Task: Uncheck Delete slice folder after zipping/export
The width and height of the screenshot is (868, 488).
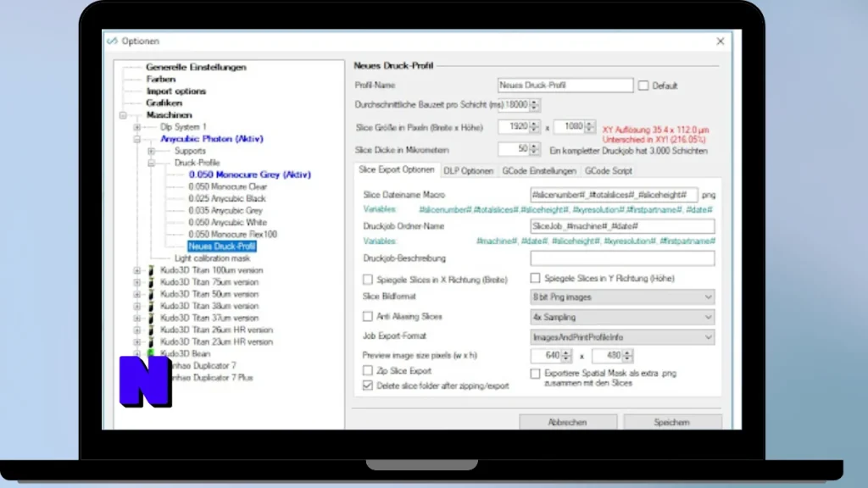Action: coord(368,385)
